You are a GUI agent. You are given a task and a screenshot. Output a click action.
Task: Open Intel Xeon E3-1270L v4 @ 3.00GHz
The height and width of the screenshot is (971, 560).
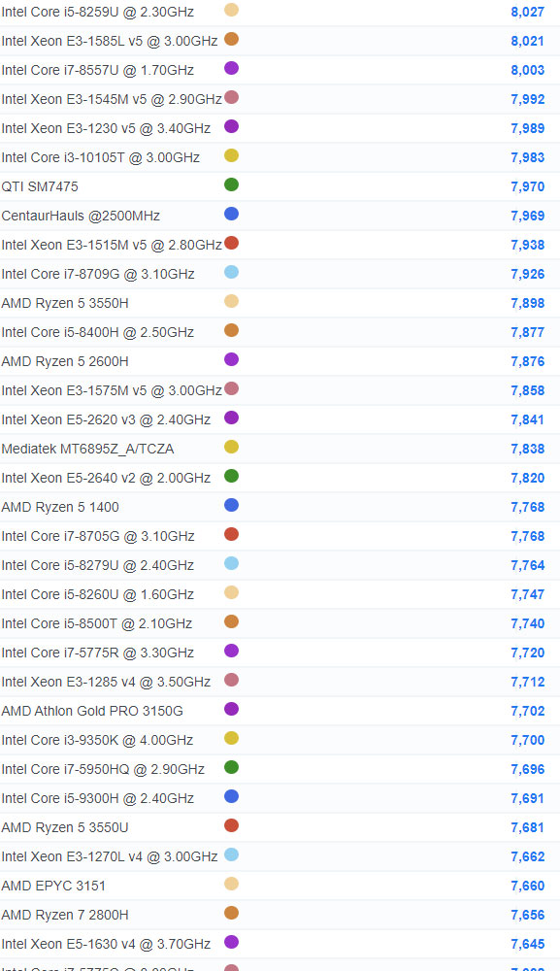point(110,855)
